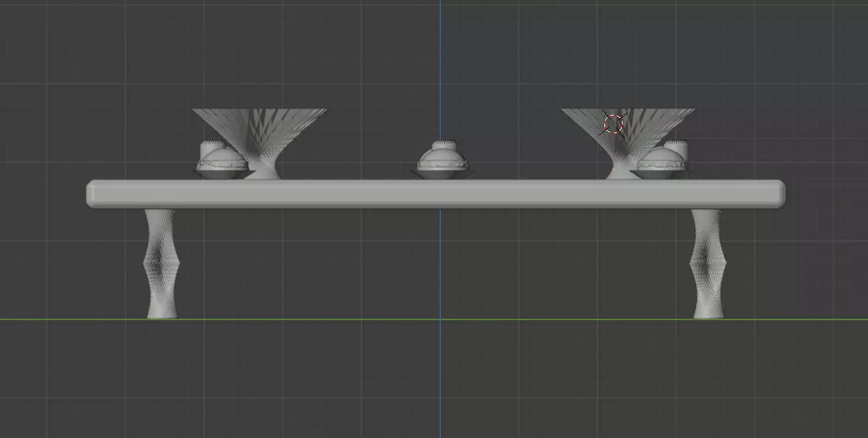The width and height of the screenshot is (868, 438).
Task: Select the long tabletop slab object
Action: click(x=435, y=194)
